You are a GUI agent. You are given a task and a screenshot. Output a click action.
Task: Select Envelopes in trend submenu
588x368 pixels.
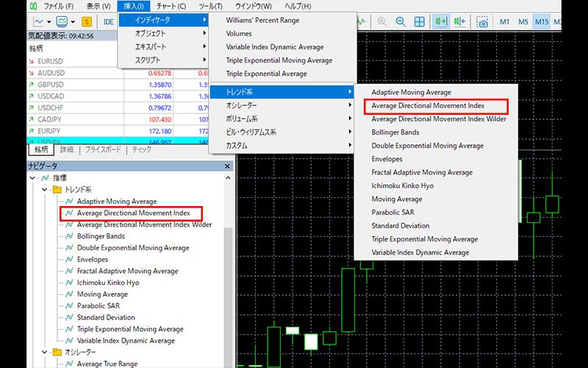click(x=387, y=159)
